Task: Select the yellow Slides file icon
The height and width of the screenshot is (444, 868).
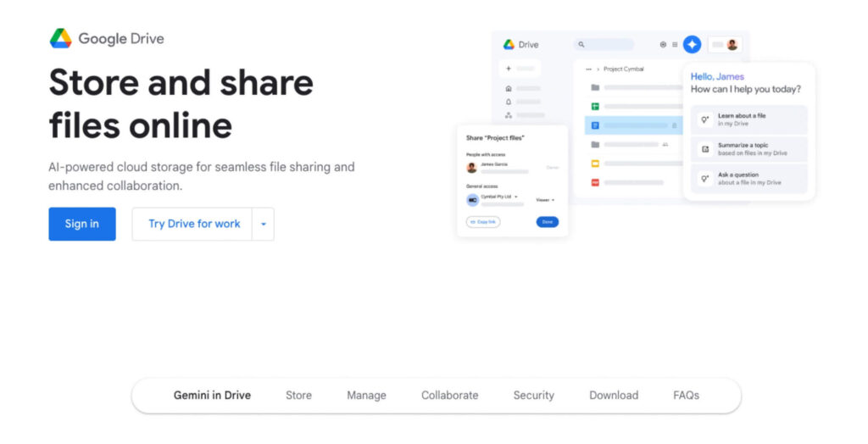Action: pyautogui.click(x=595, y=164)
